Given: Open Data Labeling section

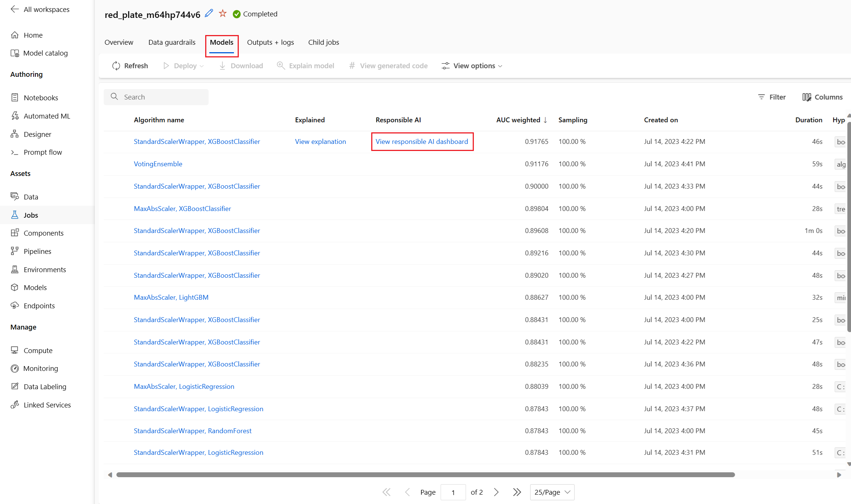Looking at the screenshot, I should pos(45,387).
